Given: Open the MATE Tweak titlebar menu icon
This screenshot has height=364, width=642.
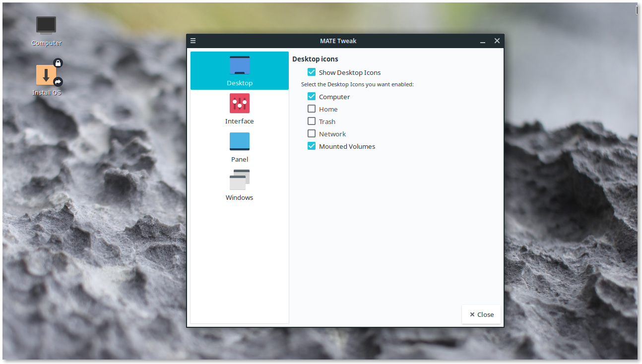Looking at the screenshot, I should coord(193,41).
